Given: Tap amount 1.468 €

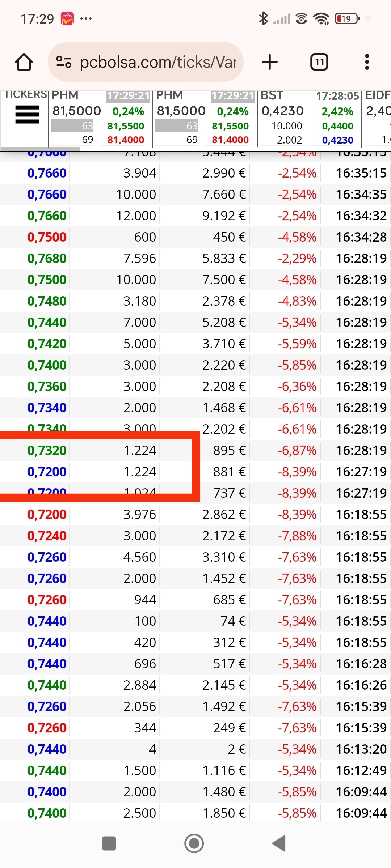Looking at the screenshot, I should tap(224, 408).
